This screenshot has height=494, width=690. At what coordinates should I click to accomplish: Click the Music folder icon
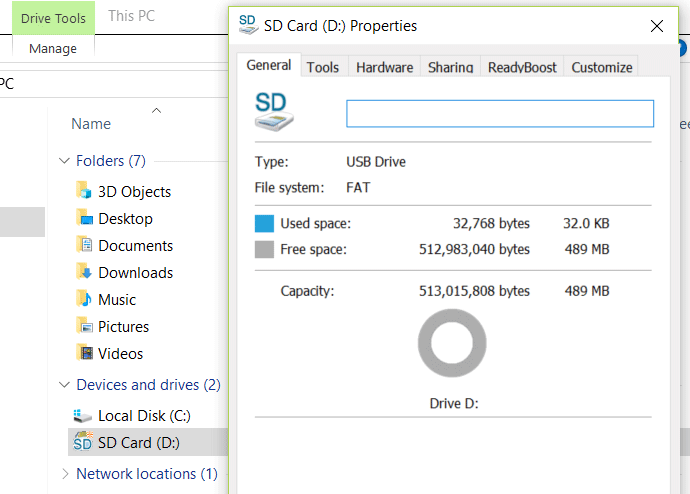coord(84,299)
